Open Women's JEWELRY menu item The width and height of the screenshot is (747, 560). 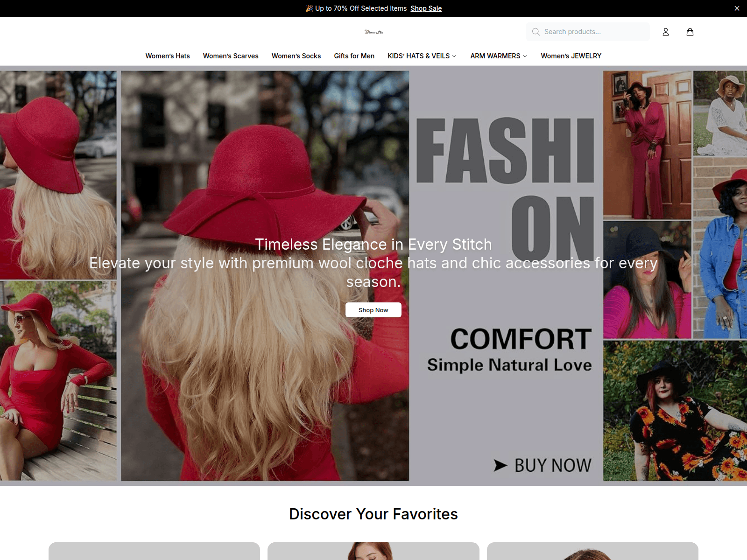tap(571, 56)
